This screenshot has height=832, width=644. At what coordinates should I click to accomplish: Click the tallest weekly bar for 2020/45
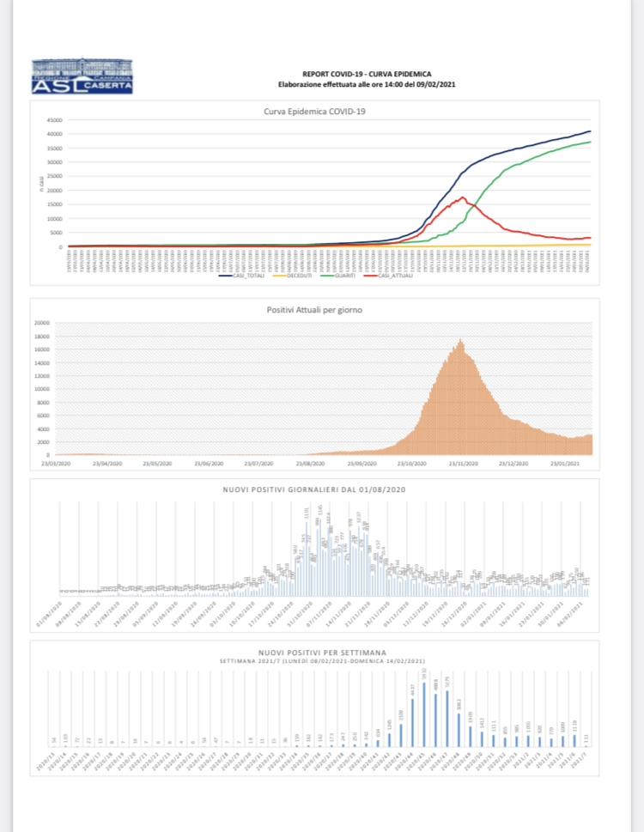(x=424, y=714)
